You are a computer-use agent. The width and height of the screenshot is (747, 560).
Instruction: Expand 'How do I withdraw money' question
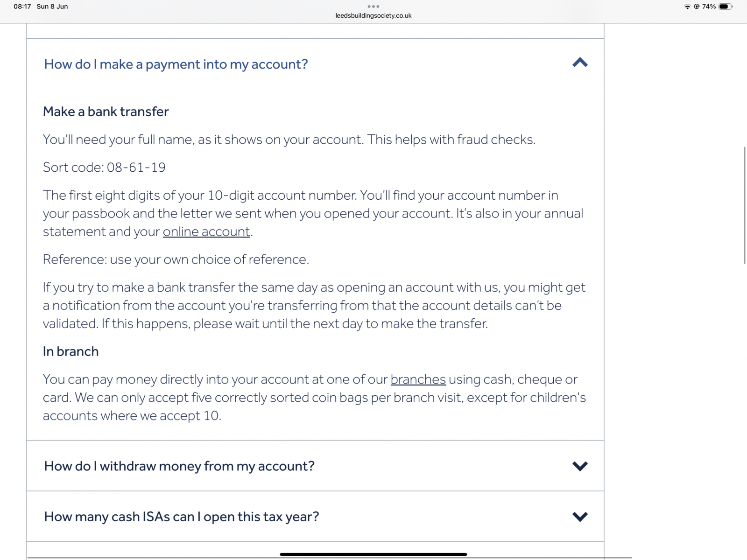pyautogui.click(x=179, y=466)
